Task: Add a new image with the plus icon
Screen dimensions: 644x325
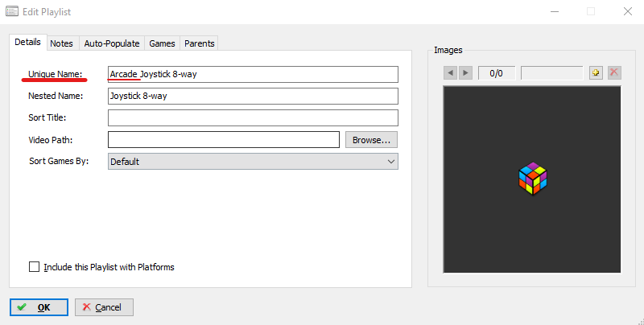Action: pyautogui.click(x=596, y=72)
